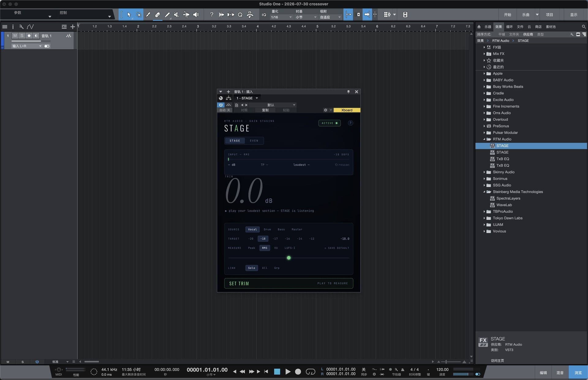Pin the STAGE plugin window
The width and height of the screenshot is (588, 380).
click(348, 92)
